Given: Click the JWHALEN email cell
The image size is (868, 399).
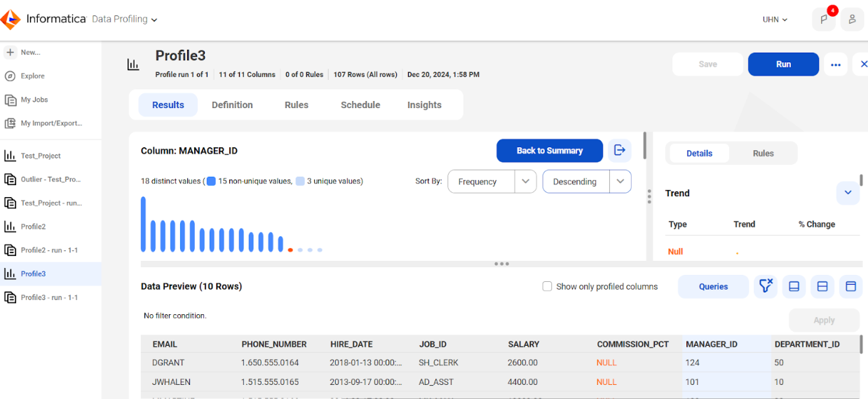Looking at the screenshot, I should click(171, 382).
